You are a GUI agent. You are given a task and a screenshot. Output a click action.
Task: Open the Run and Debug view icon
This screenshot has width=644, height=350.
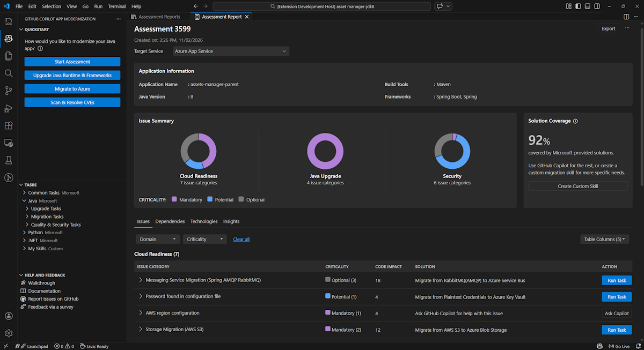(8, 108)
